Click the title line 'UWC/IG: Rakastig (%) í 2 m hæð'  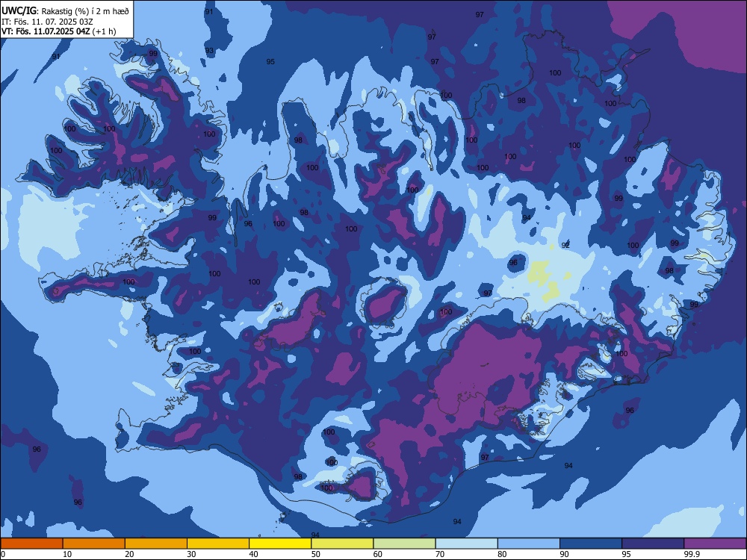[x=65, y=11]
